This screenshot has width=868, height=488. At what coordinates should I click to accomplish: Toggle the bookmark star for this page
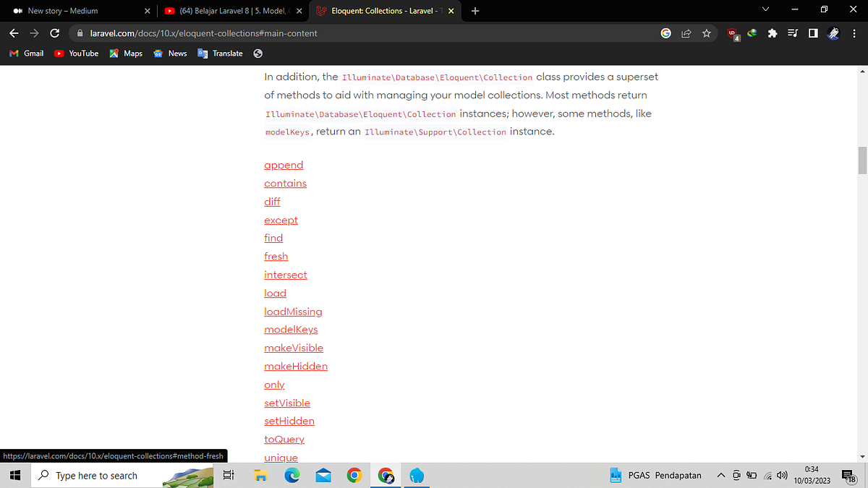tap(706, 33)
